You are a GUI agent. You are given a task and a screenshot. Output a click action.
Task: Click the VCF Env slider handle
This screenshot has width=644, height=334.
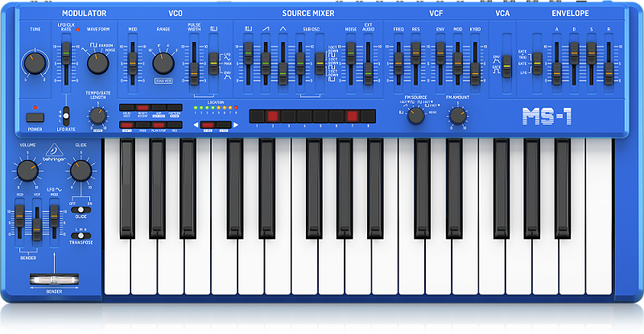(x=440, y=53)
